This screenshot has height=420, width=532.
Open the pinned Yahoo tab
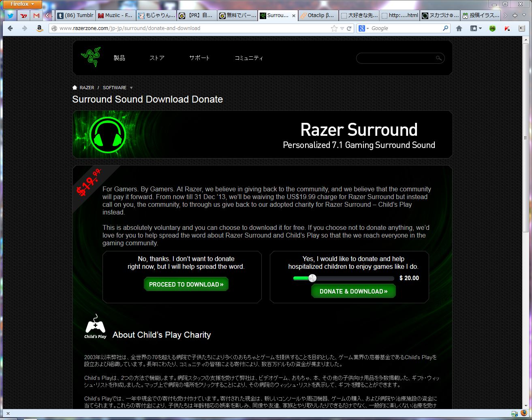[x=24, y=16]
